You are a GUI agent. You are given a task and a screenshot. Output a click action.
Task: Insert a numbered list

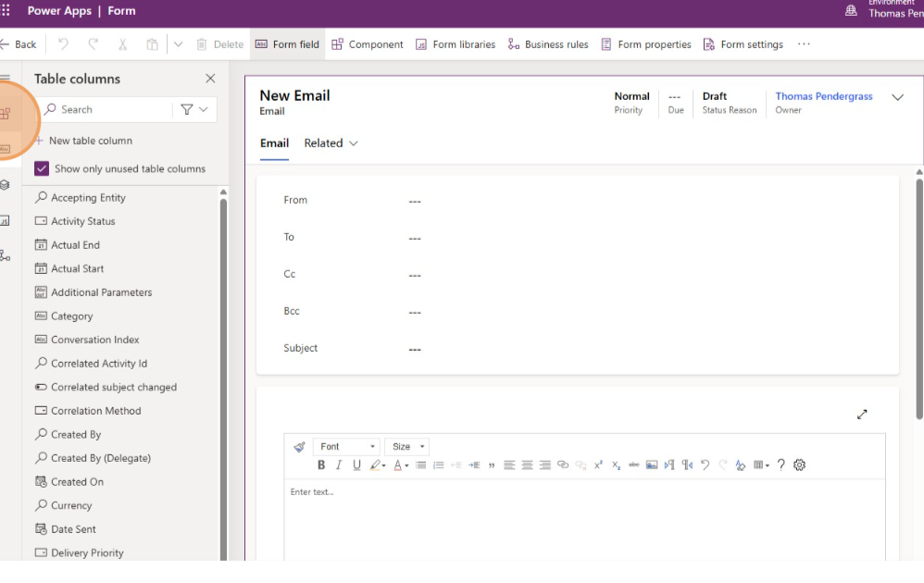439,465
